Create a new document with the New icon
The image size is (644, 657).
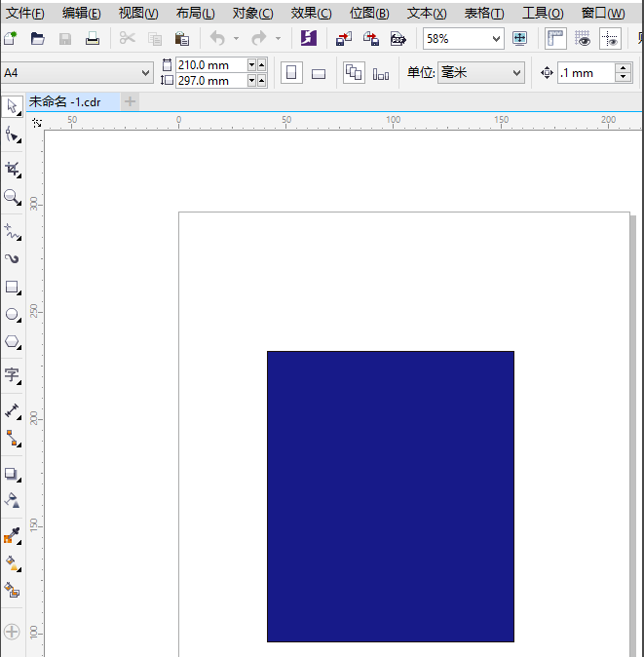point(10,39)
